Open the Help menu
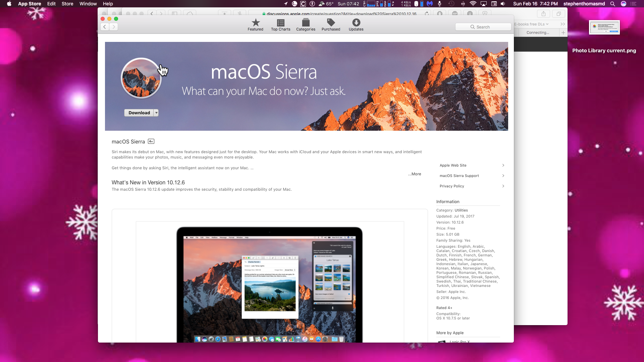This screenshot has height=362, width=644. 108,4
